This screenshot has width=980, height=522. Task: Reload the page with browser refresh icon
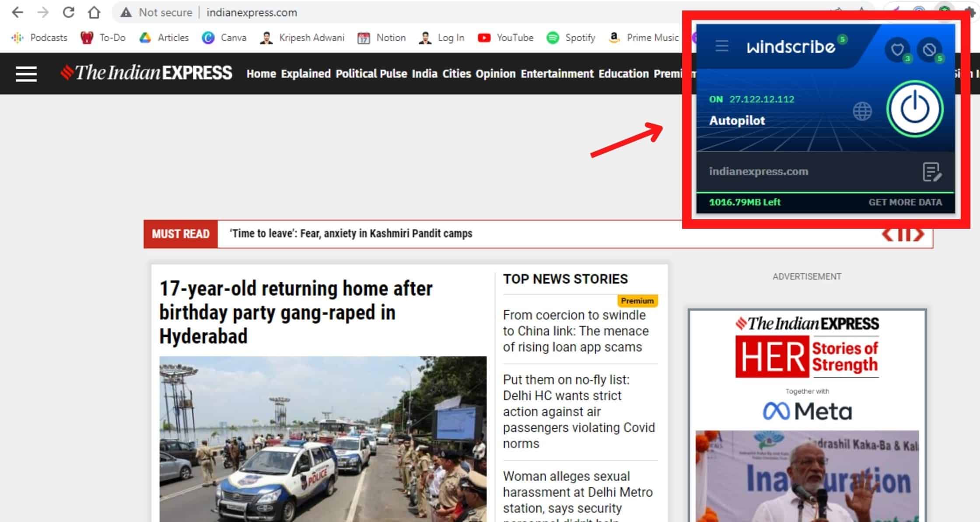pyautogui.click(x=68, y=12)
